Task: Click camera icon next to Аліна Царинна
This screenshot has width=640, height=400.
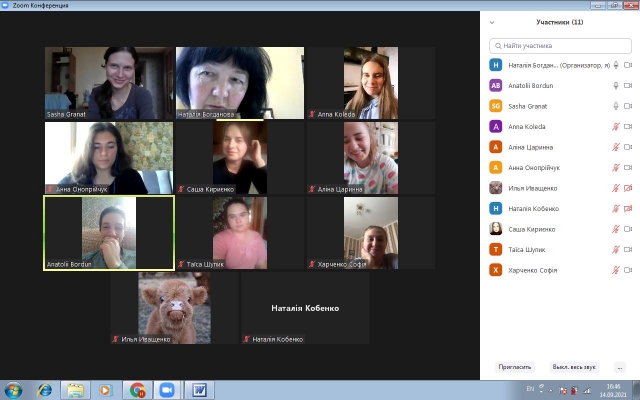Action: 628,147
